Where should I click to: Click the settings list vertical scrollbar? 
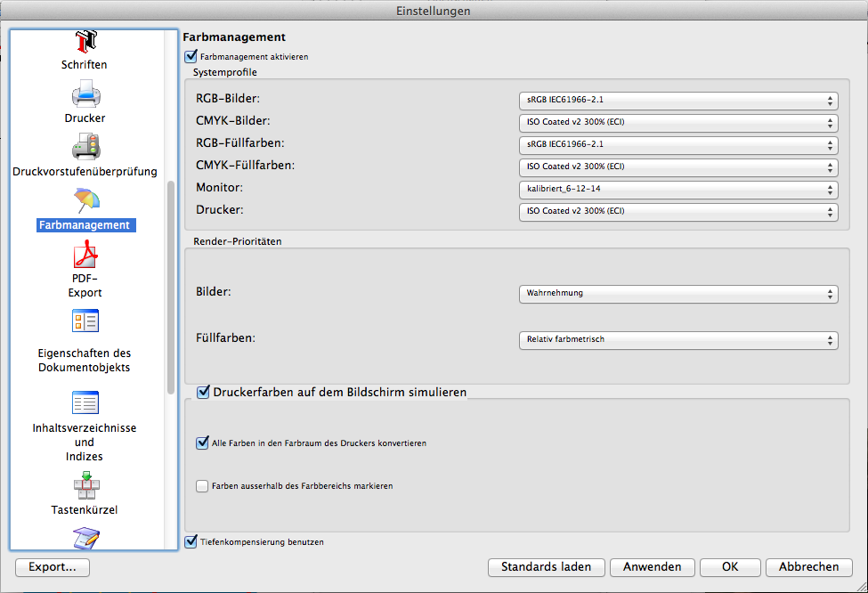(x=171, y=287)
